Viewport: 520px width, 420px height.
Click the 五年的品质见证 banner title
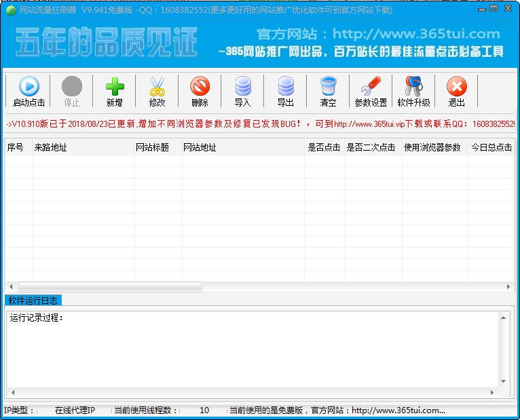(x=107, y=42)
